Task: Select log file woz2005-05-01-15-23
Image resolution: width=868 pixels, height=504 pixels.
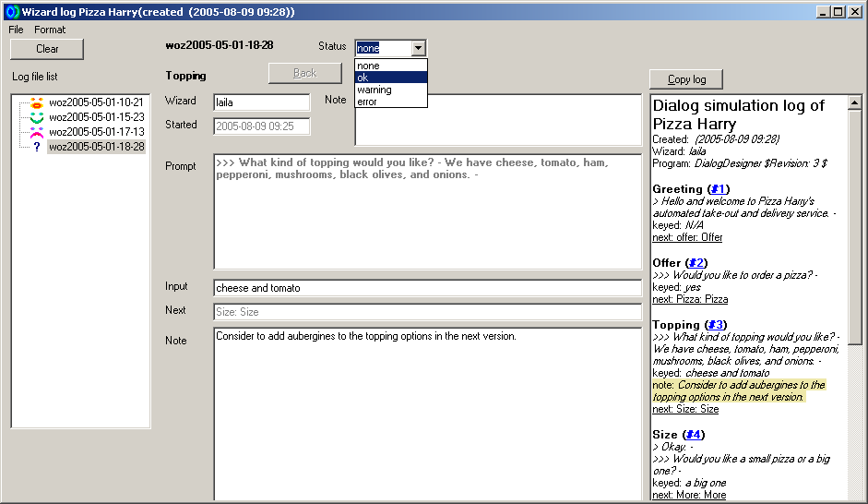Action: [x=96, y=117]
